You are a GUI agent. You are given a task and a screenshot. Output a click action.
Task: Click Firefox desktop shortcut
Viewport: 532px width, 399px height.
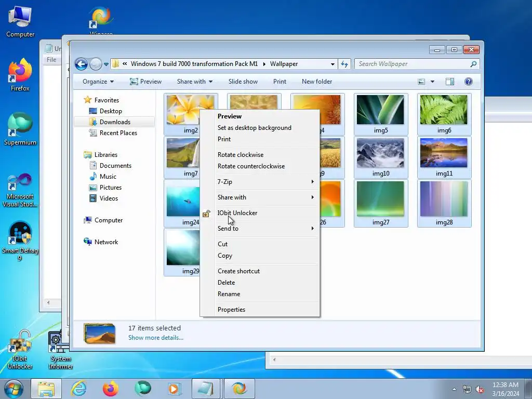pyautogui.click(x=20, y=75)
